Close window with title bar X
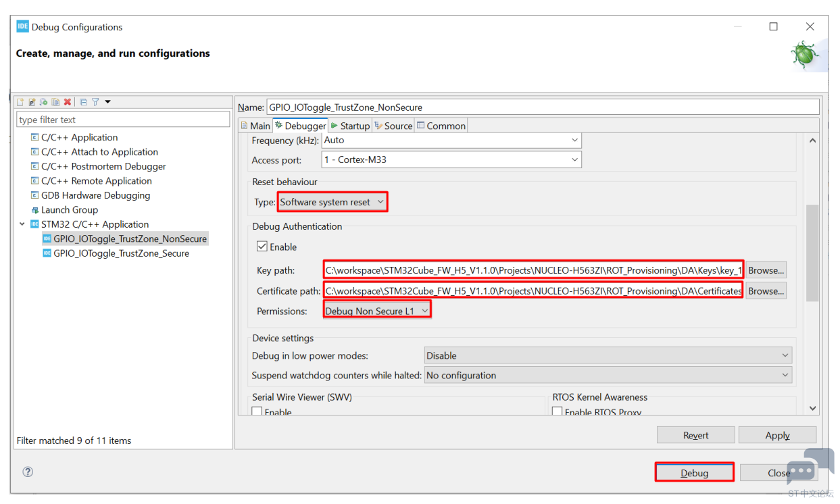Viewport: 840px width, 504px height. click(810, 27)
